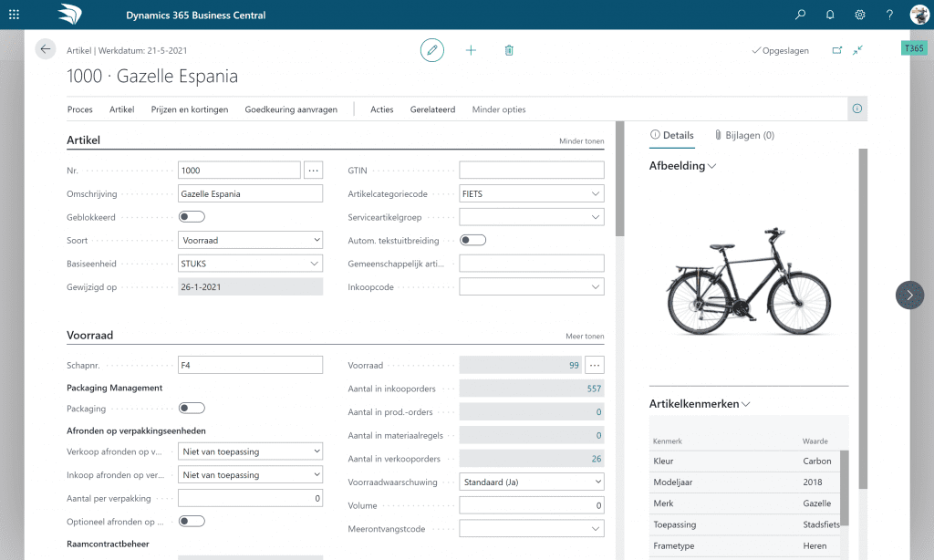Click the Aantal per verpakking field
934x560 pixels.
click(x=250, y=498)
